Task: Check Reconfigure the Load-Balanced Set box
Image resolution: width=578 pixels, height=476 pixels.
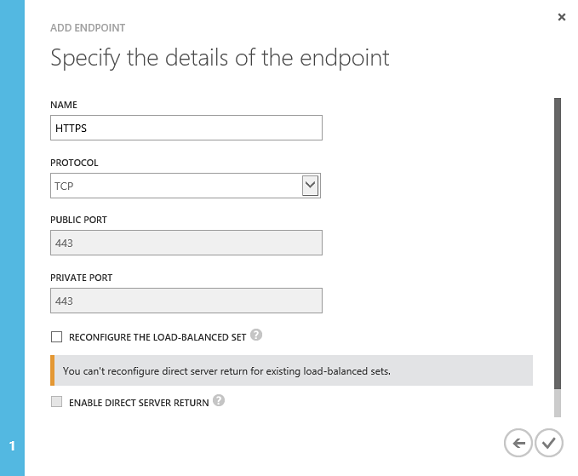Action: coord(56,337)
